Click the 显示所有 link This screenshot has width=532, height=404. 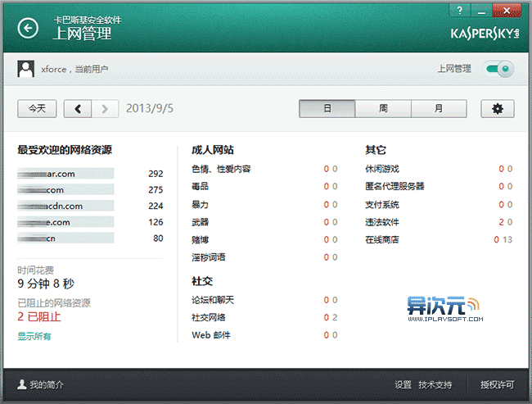[x=34, y=336]
